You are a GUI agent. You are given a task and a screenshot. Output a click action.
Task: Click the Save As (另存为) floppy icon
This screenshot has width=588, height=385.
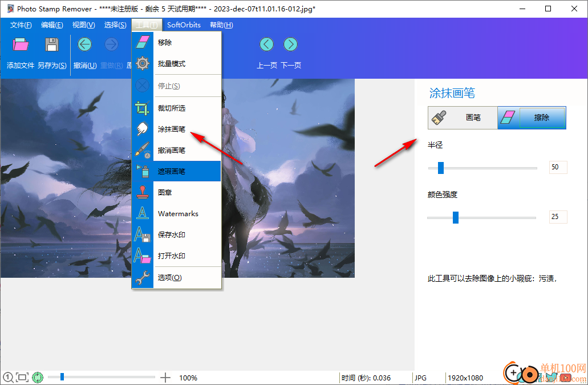pyautogui.click(x=52, y=44)
